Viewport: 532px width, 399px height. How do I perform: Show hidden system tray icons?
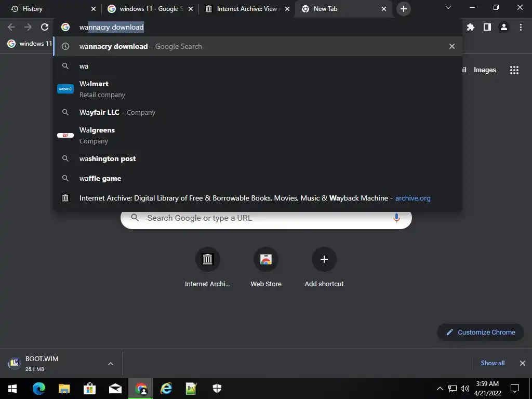point(440,389)
